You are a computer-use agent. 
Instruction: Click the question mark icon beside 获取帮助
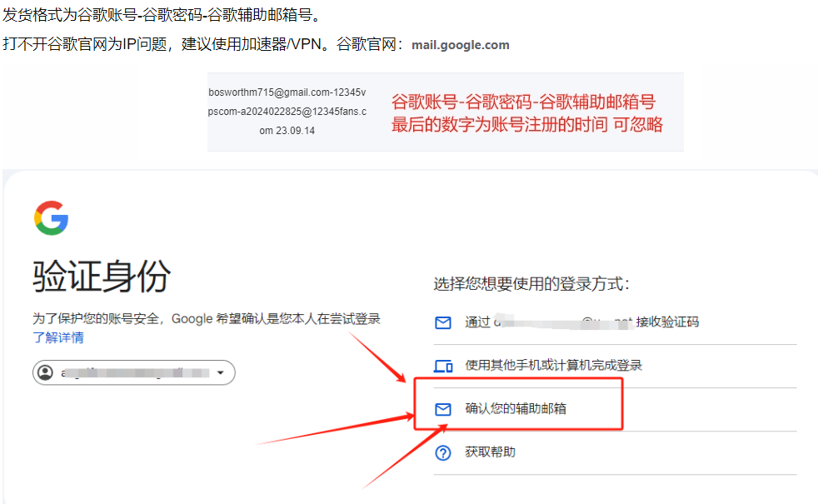[x=443, y=453]
